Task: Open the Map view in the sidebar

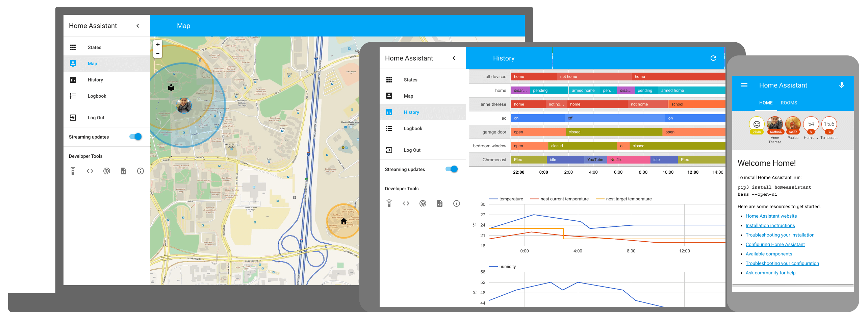Action: 92,64
